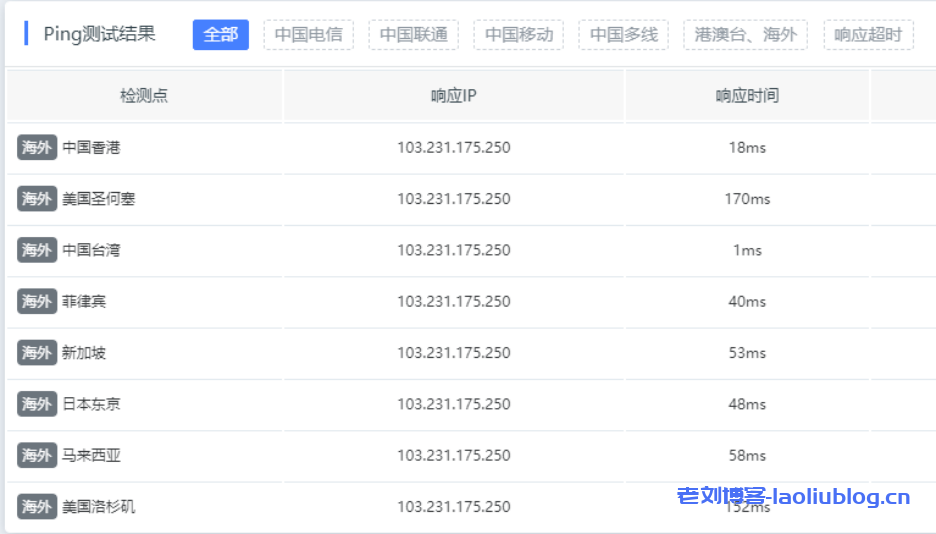Image resolution: width=936 pixels, height=534 pixels.
Task: Open the 中国多线 filter
Action: tap(623, 34)
